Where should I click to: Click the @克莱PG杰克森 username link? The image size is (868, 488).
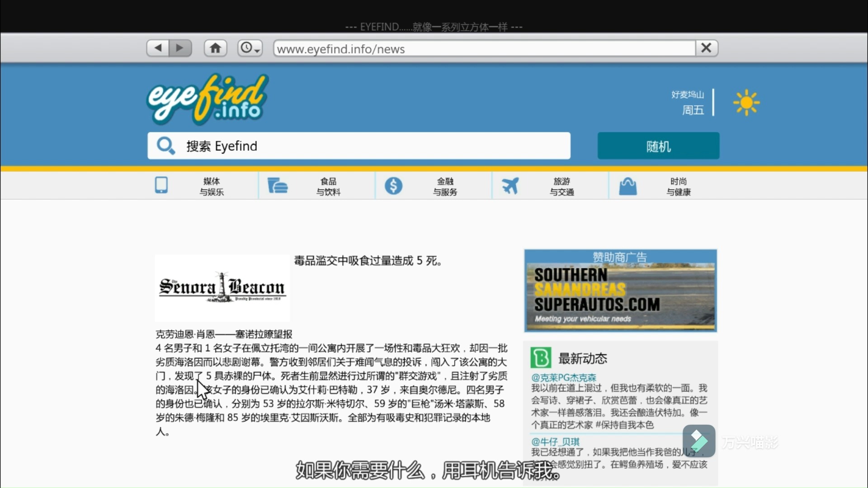point(564,377)
